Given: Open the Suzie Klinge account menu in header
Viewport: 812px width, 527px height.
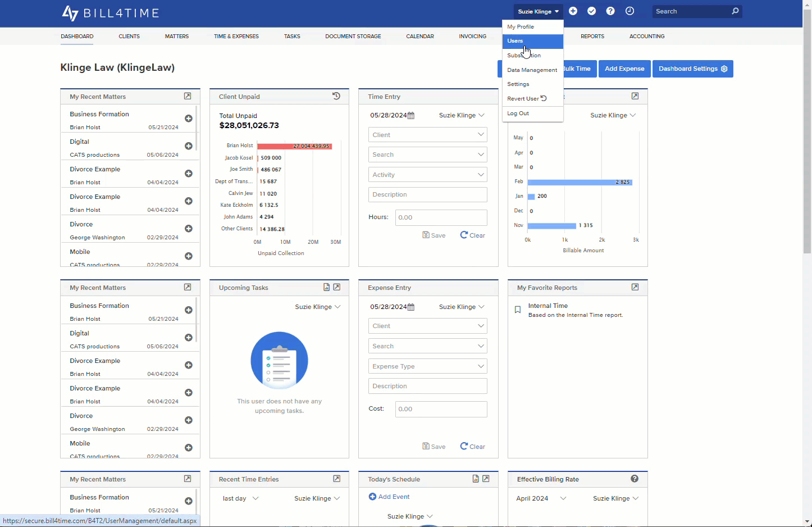Looking at the screenshot, I should 538,11.
